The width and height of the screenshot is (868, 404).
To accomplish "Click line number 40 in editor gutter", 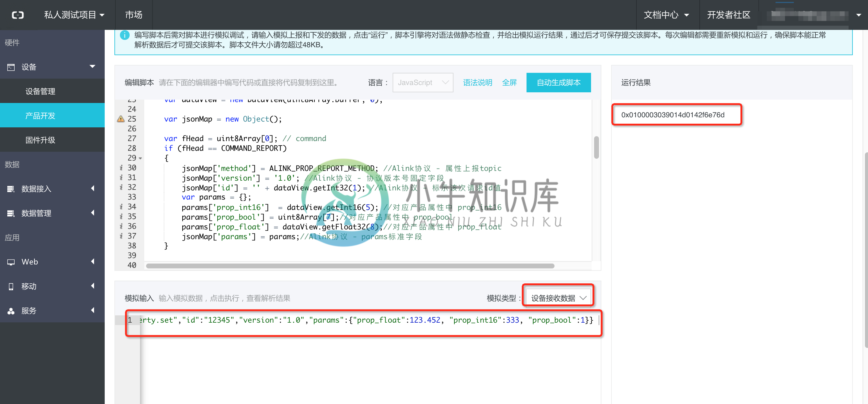I will coord(132,265).
